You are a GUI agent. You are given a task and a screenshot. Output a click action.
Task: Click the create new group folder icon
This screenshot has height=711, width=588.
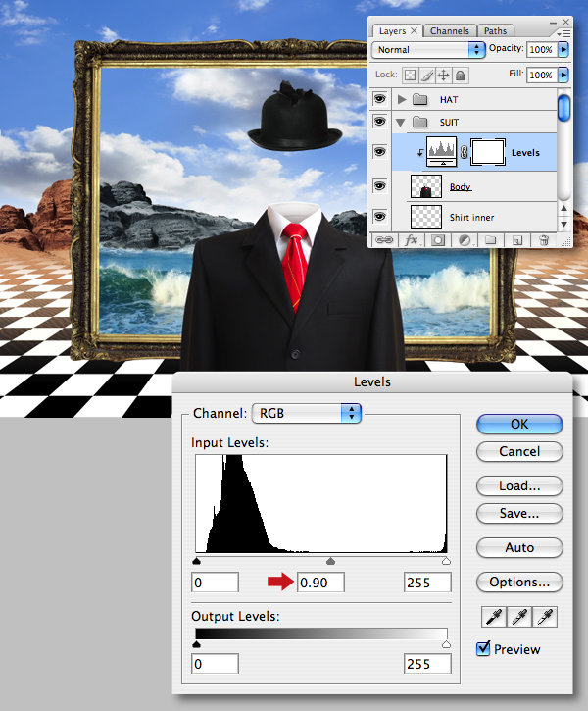coord(491,240)
